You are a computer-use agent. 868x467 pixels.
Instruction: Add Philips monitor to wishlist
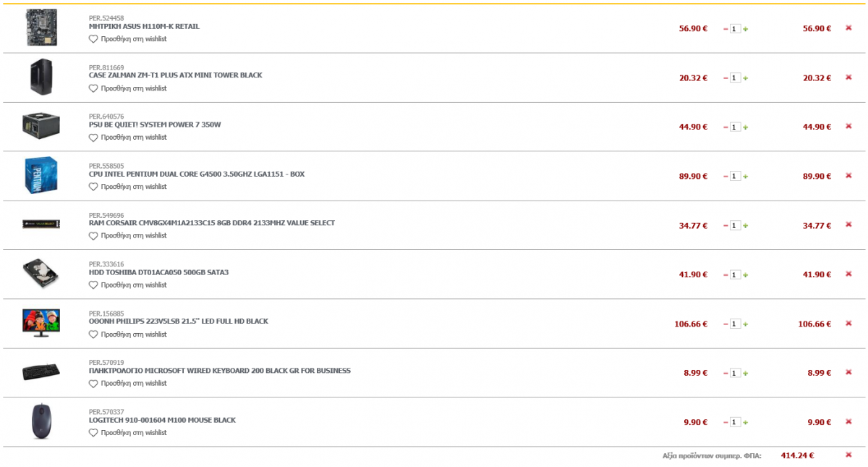127,335
